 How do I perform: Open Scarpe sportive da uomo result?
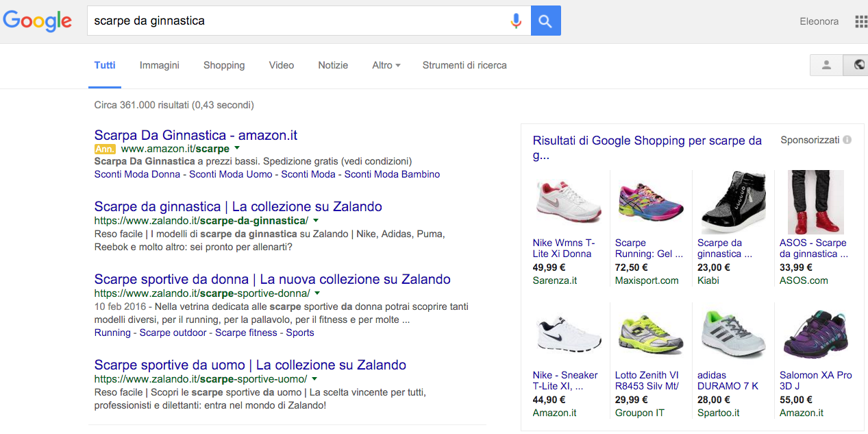[x=250, y=365]
